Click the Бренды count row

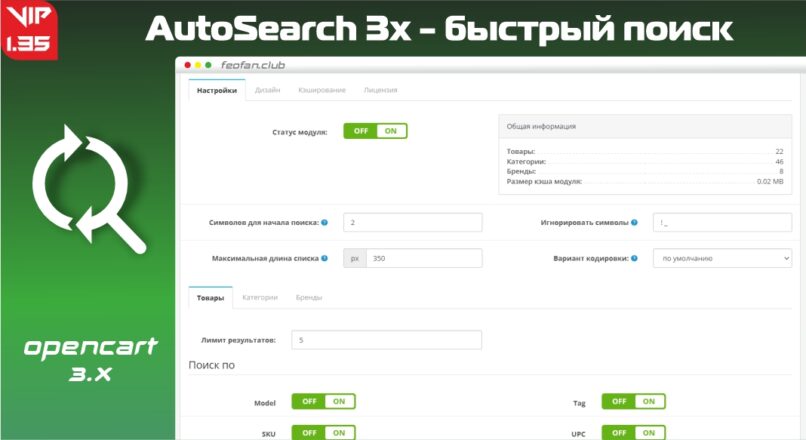coord(645,171)
